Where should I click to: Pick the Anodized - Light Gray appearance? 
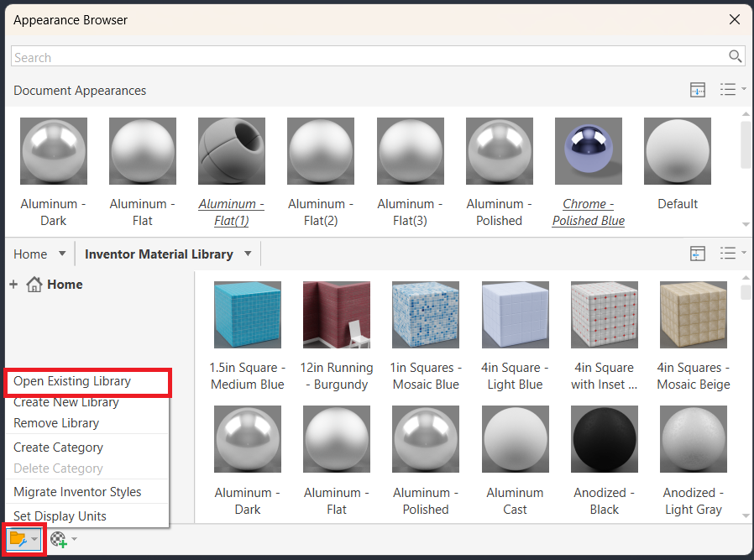tap(694, 460)
